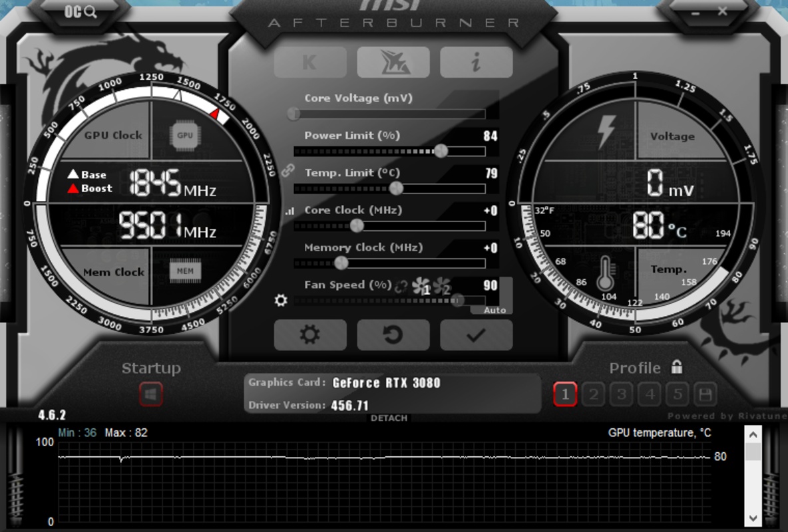Viewport: 788px width, 532px height.
Task: Select profile slot 2
Action: point(594,394)
